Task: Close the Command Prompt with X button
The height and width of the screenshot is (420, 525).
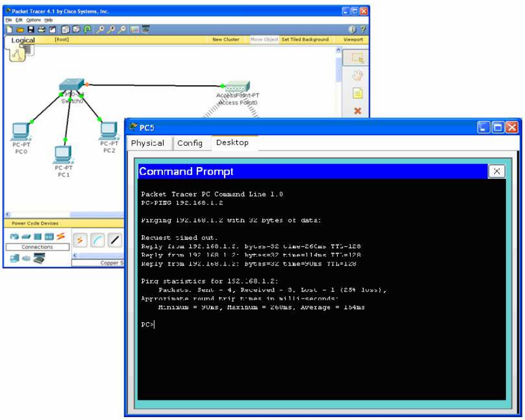Action: [x=497, y=171]
